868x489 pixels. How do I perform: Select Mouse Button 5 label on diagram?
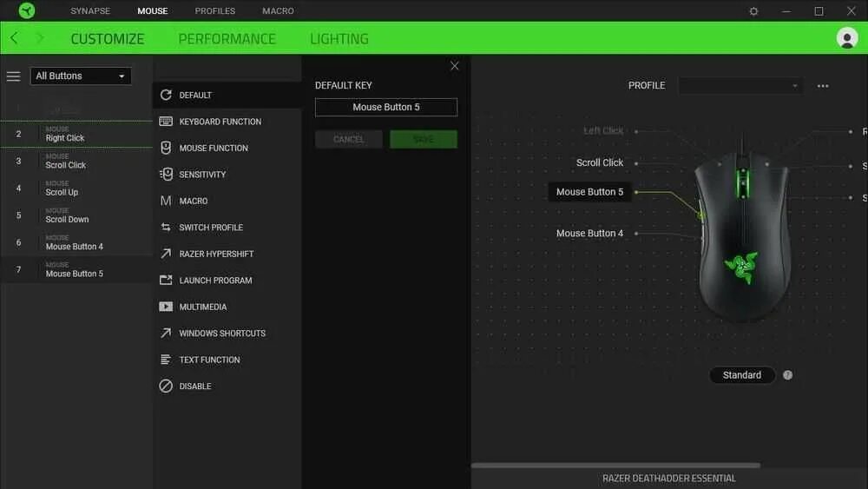tap(589, 192)
